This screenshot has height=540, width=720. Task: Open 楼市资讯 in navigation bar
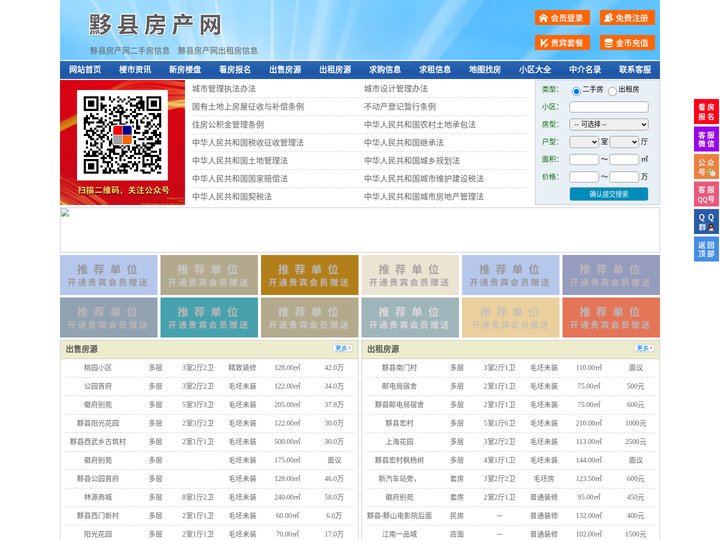click(135, 70)
